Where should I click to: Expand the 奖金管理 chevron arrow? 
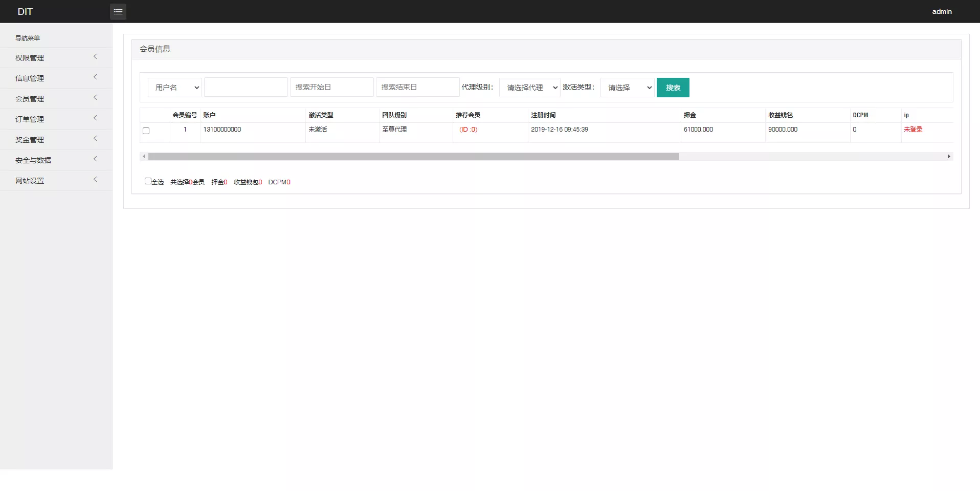point(95,139)
